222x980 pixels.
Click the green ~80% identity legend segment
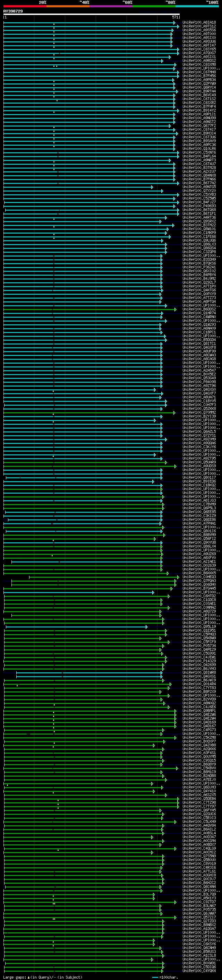pyautogui.click(x=154, y=6)
